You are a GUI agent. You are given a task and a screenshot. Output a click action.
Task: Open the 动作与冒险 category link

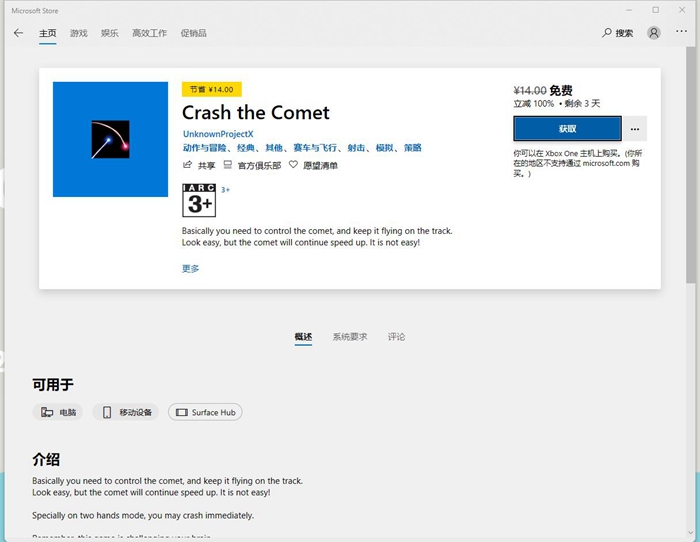click(204, 148)
